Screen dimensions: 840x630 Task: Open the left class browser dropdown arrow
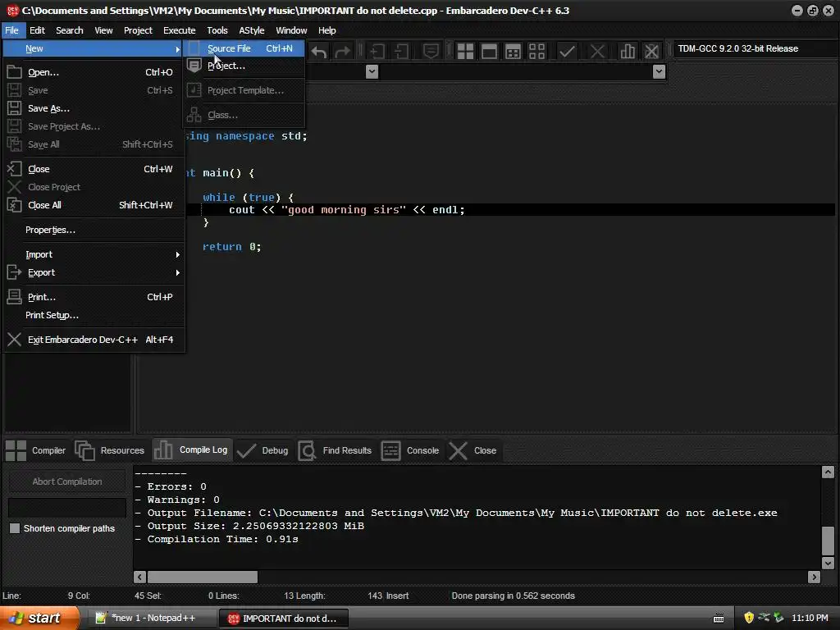[x=372, y=71]
